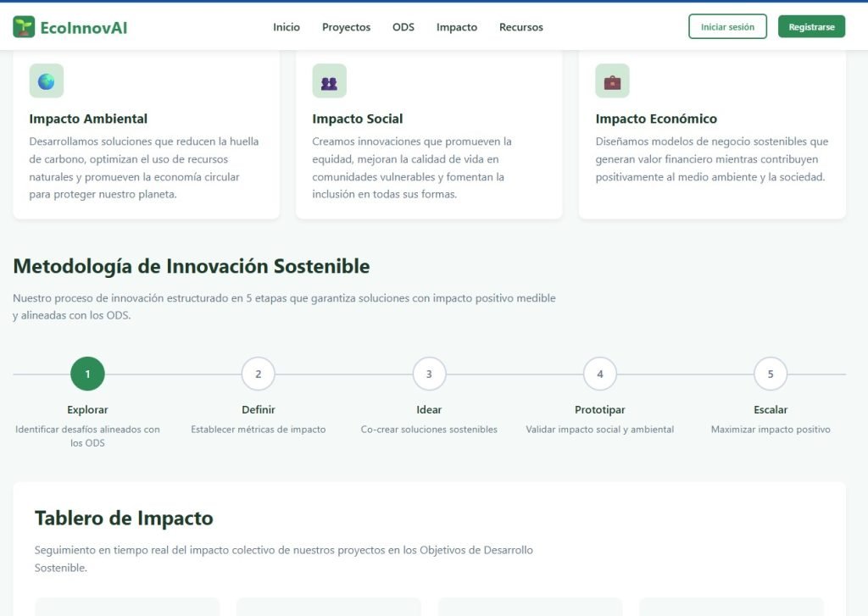Click the Impacto Social card heading
Image resolution: width=868 pixels, height=616 pixels.
coord(358,119)
